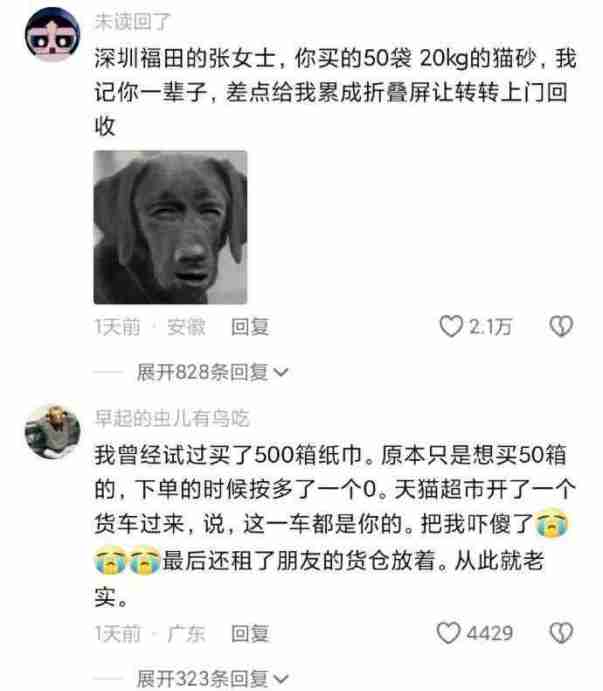Select the first comment text about 猫砂
603x691 pixels.
click(335, 92)
